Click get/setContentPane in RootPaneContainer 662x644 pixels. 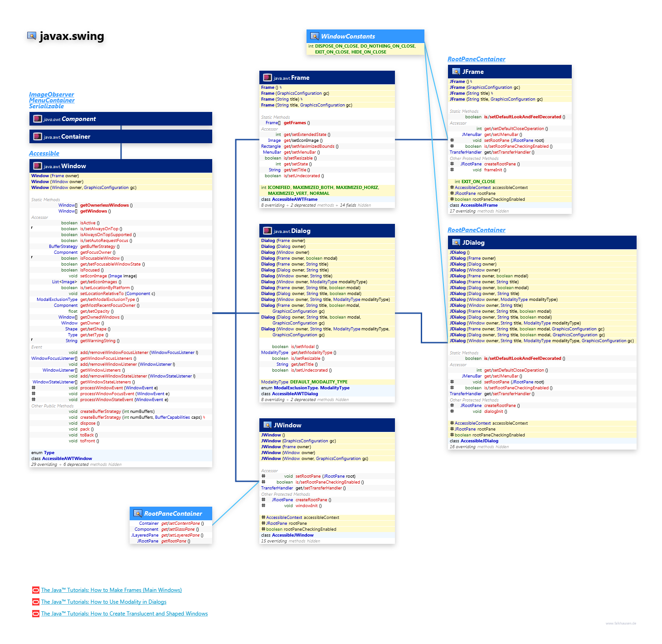coord(180,523)
